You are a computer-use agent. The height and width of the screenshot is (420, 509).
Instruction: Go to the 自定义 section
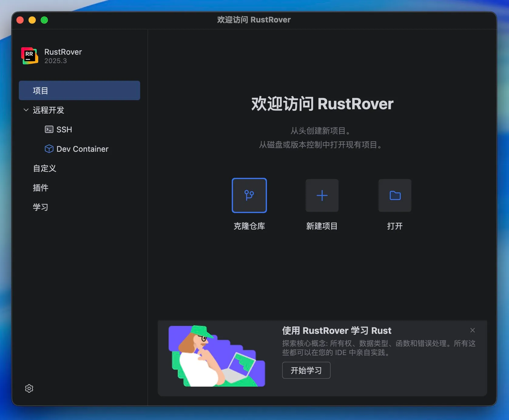45,168
